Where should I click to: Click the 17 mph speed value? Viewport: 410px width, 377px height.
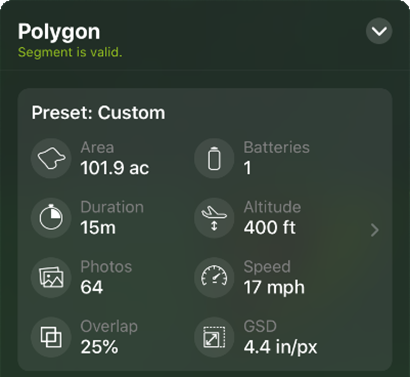click(274, 288)
